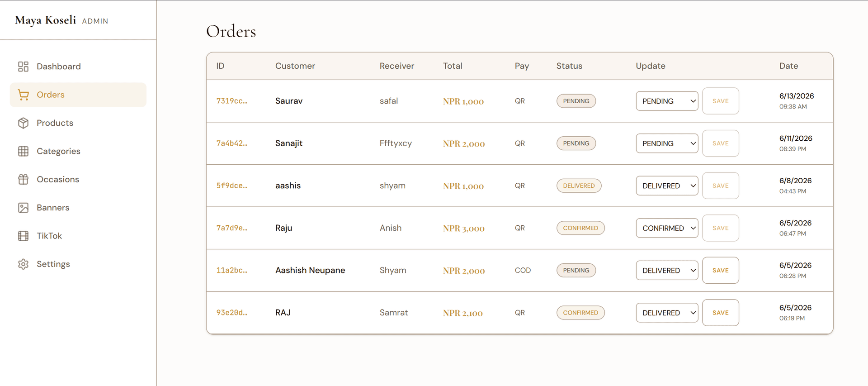Go to the Categories page
868x386 pixels.
tap(78, 151)
